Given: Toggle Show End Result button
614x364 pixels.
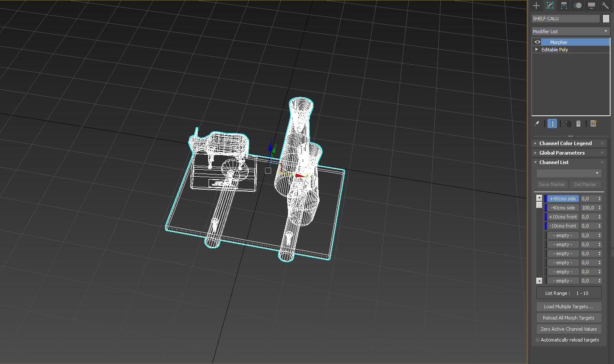Looking at the screenshot, I should click(x=552, y=123).
